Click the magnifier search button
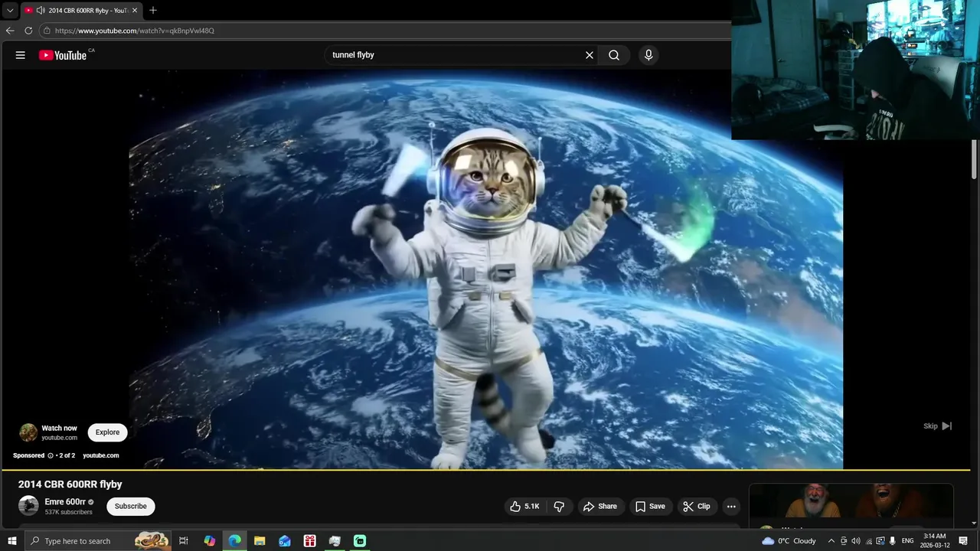 pyautogui.click(x=614, y=55)
